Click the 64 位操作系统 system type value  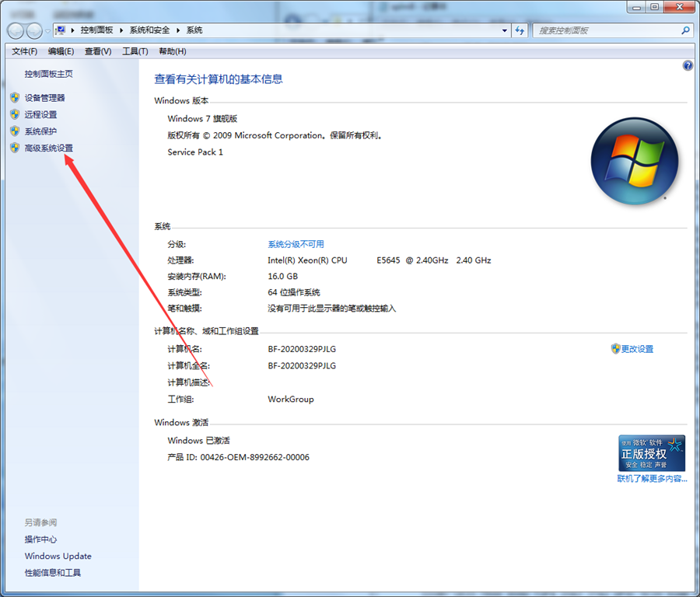click(294, 292)
